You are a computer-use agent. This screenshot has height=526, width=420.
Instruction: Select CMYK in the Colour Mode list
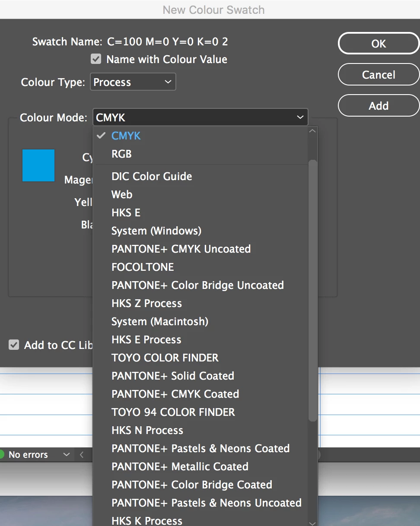tap(200, 136)
